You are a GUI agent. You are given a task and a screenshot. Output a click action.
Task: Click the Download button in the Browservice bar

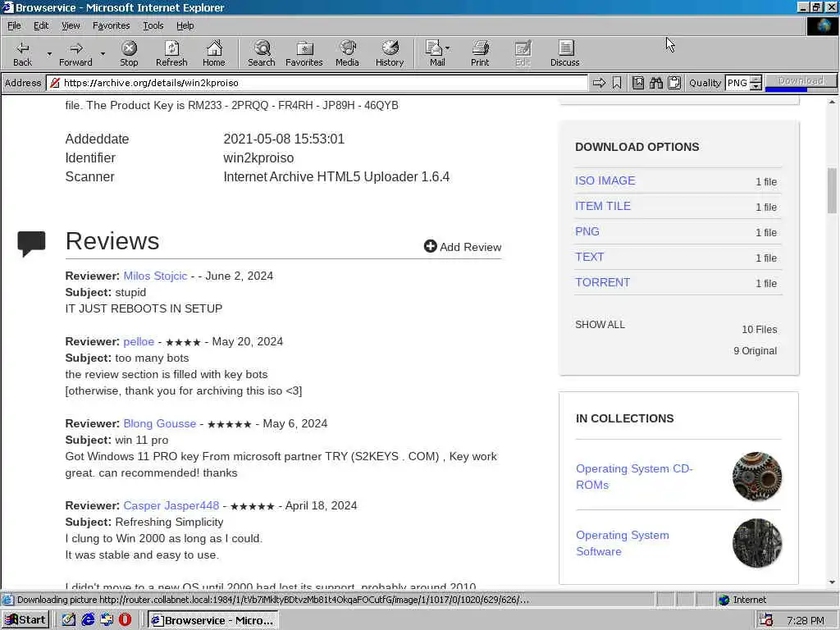click(x=801, y=80)
